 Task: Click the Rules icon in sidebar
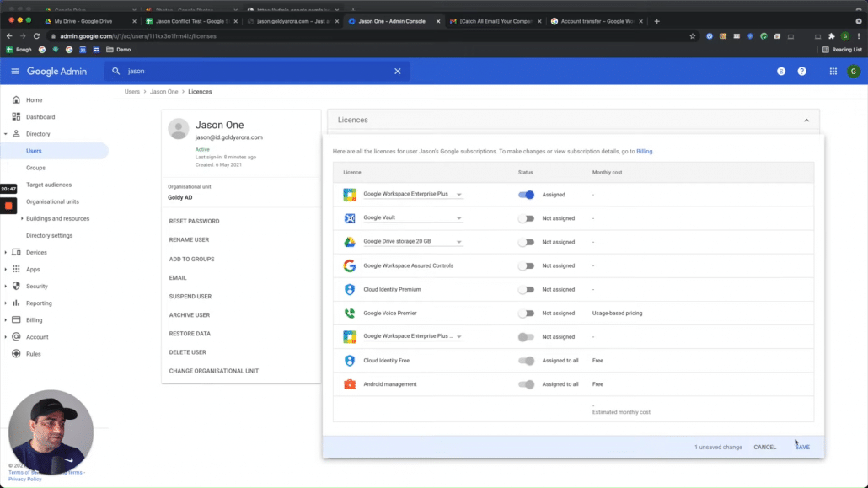tap(16, 353)
